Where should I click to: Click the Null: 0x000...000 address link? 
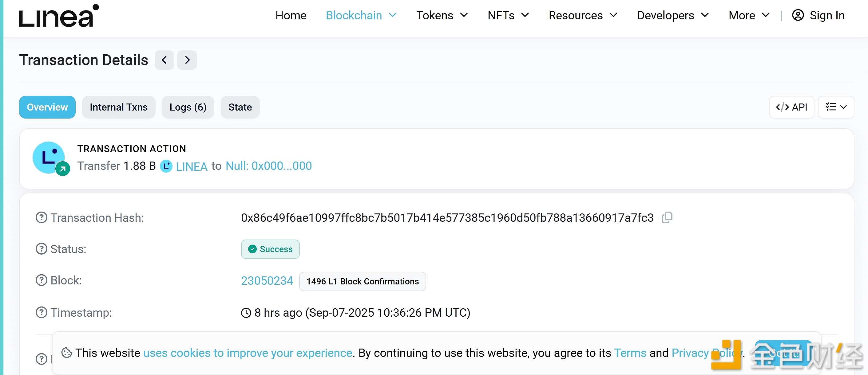pos(268,166)
